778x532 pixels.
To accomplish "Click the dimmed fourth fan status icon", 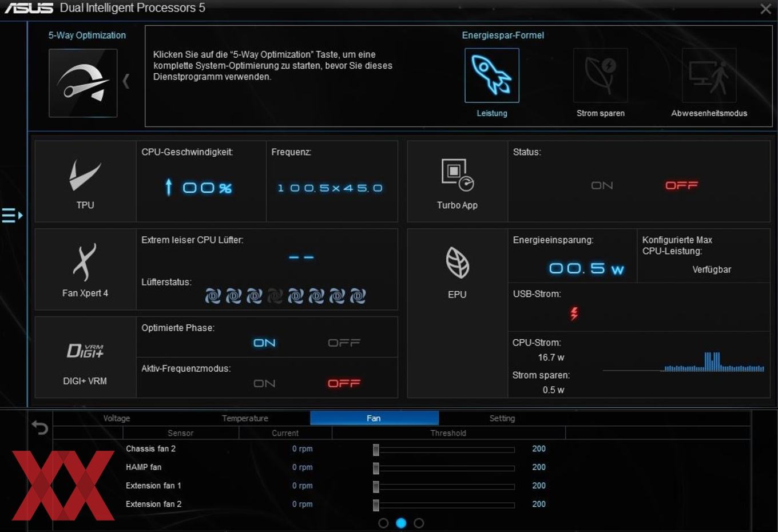I will click(x=275, y=296).
